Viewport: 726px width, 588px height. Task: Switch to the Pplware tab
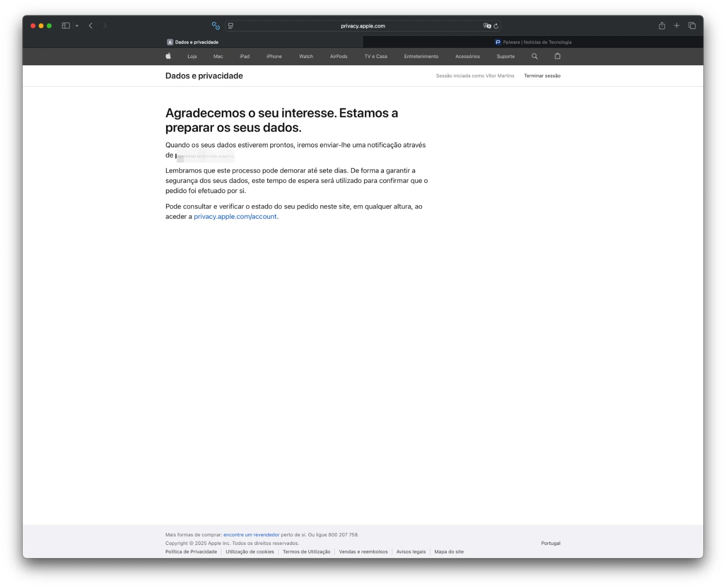(533, 42)
